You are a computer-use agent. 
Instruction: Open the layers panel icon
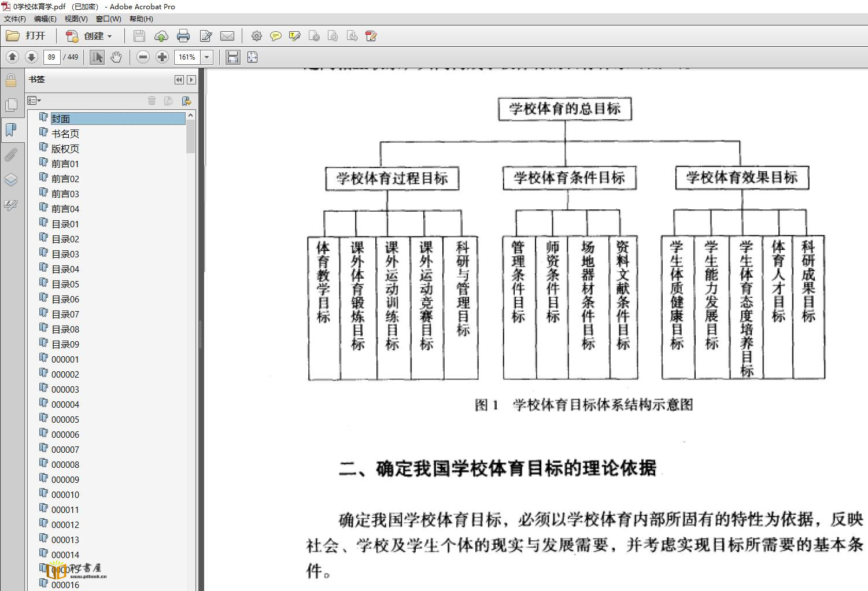click(11, 179)
